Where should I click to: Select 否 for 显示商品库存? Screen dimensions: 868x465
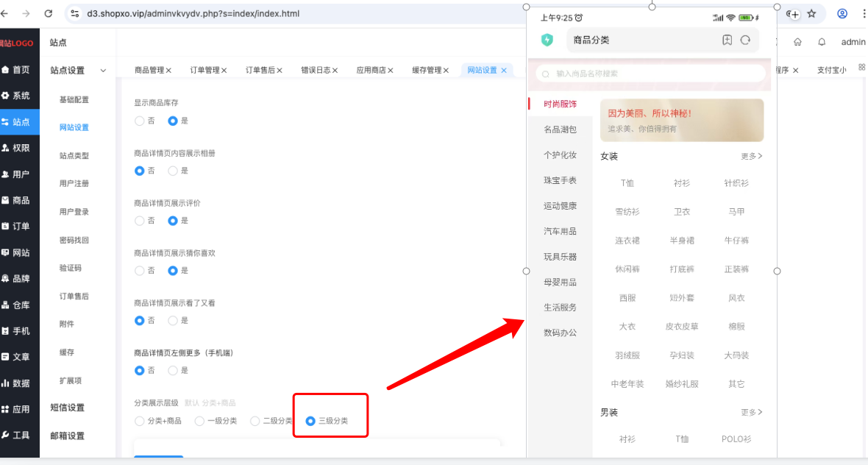tap(140, 121)
